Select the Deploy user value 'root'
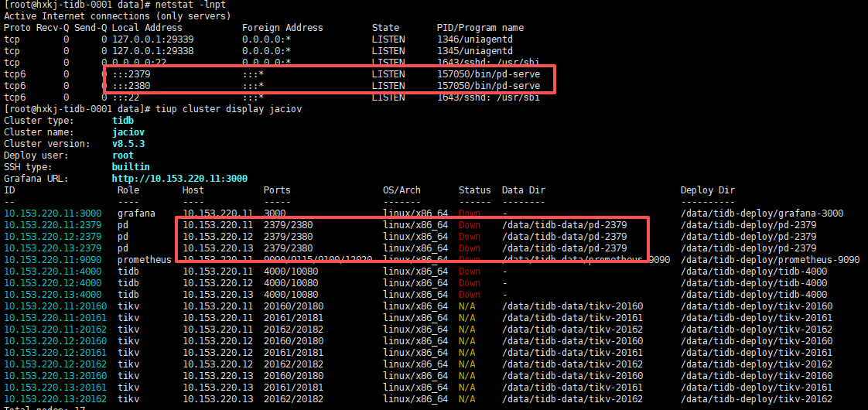868x410 pixels. tap(123, 155)
